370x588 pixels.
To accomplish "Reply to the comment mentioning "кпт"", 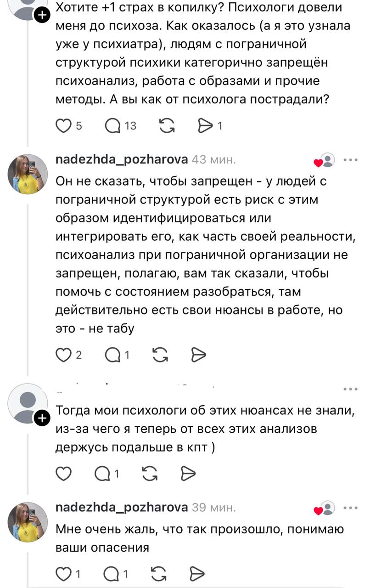I will tap(102, 473).
